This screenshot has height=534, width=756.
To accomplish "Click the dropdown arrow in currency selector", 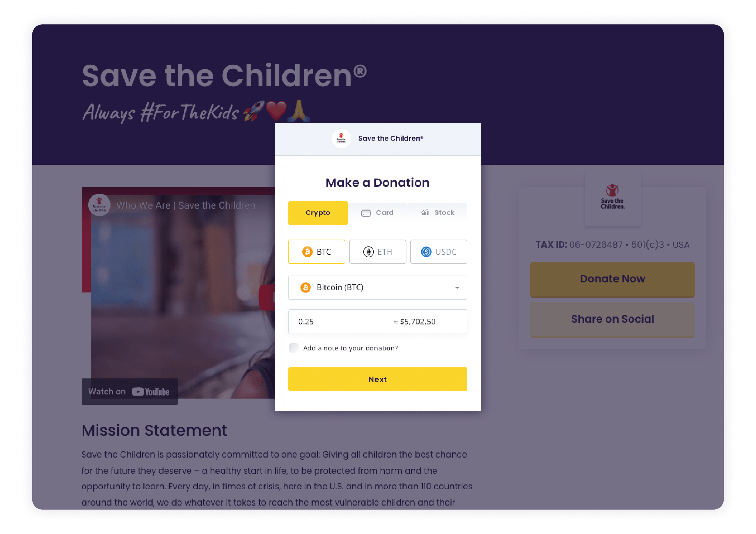I will (457, 288).
